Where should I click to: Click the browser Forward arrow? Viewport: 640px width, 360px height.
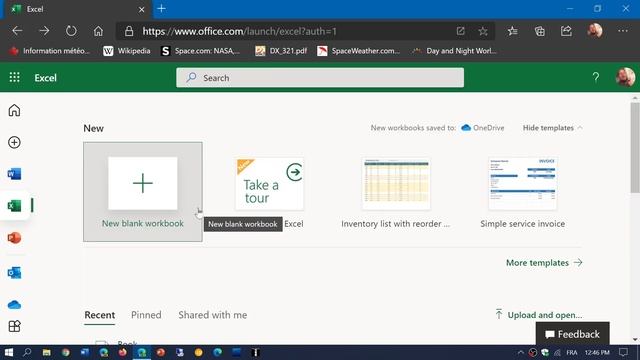[x=44, y=31]
